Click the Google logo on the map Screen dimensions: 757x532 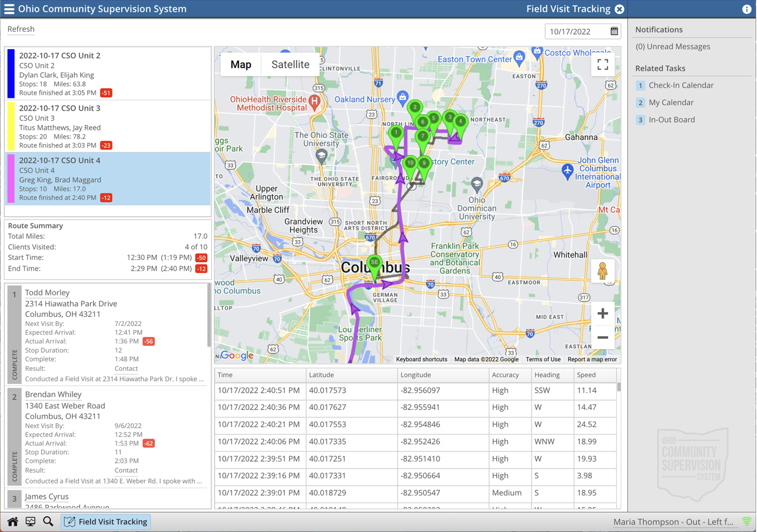[x=237, y=355]
